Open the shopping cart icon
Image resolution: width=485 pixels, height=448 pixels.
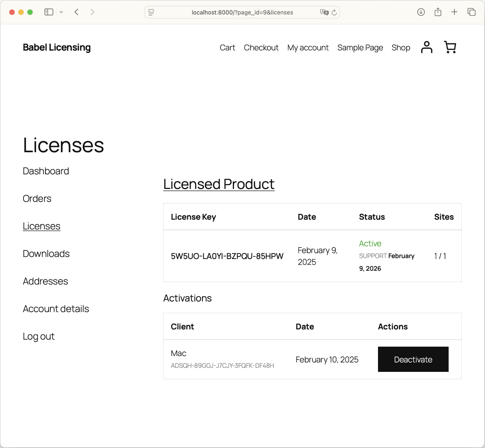click(x=450, y=47)
